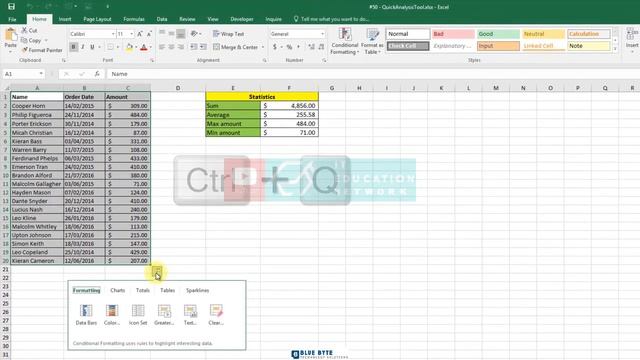Image resolution: width=640 pixels, height=360 pixels.
Task: Click the Increase Indent icon
Action: coord(203,47)
